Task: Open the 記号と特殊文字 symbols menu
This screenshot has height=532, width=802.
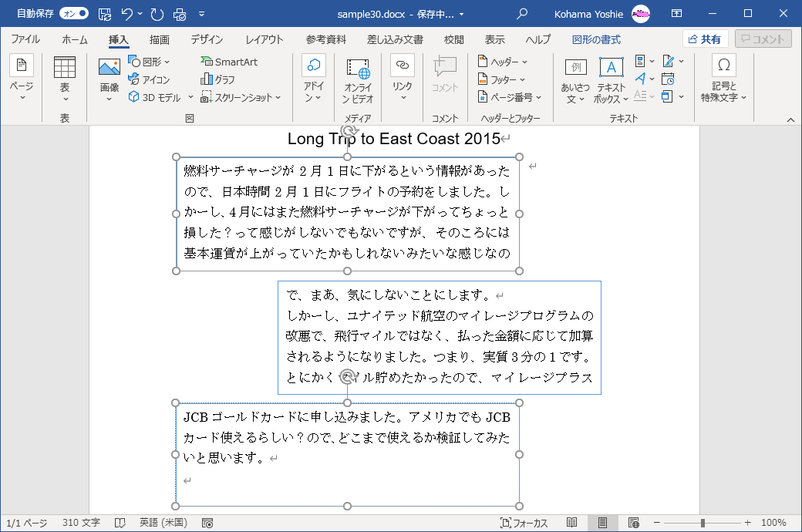Action: (724, 79)
